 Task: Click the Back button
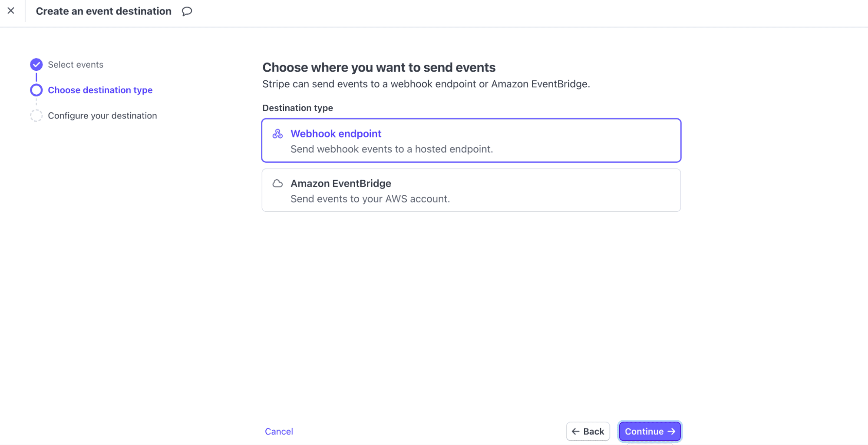588,431
